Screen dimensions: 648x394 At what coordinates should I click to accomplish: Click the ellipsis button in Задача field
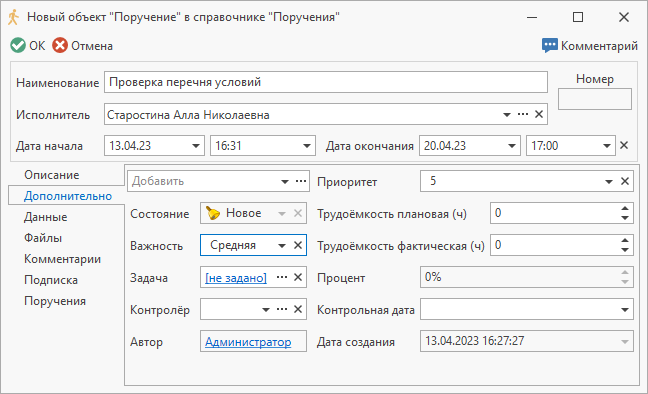(282, 277)
